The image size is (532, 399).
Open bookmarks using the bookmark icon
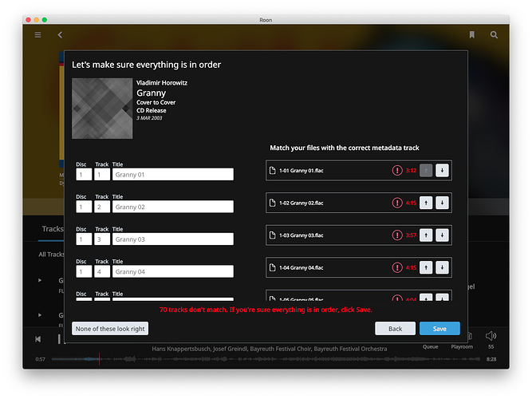point(472,34)
